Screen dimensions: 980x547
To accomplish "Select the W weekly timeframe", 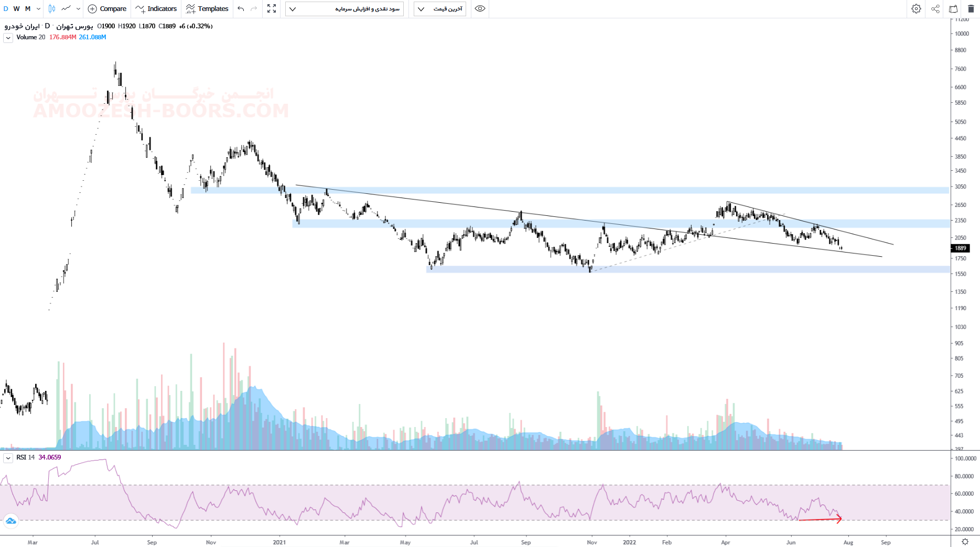I will pyautogui.click(x=17, y=8).
